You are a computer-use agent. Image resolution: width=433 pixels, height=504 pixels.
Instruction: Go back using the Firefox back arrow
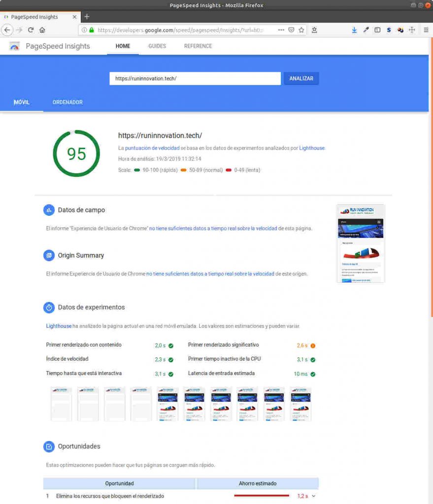coord(7,30)
